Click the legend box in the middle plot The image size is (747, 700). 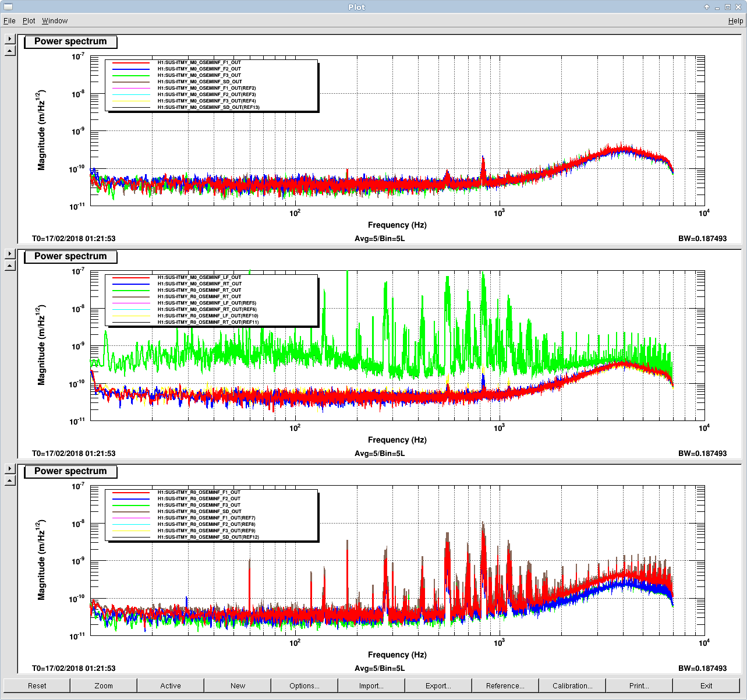(x=211, y=300)
